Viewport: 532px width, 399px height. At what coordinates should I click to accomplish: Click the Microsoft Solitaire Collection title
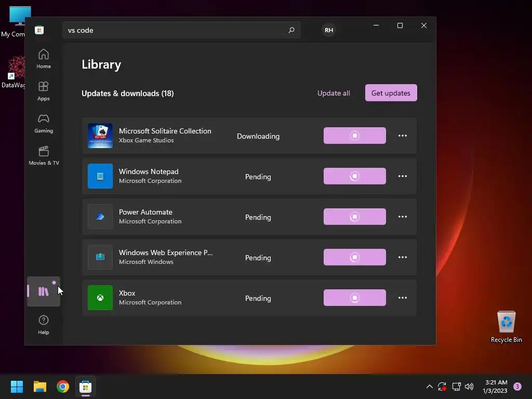(x=165, y=131)
